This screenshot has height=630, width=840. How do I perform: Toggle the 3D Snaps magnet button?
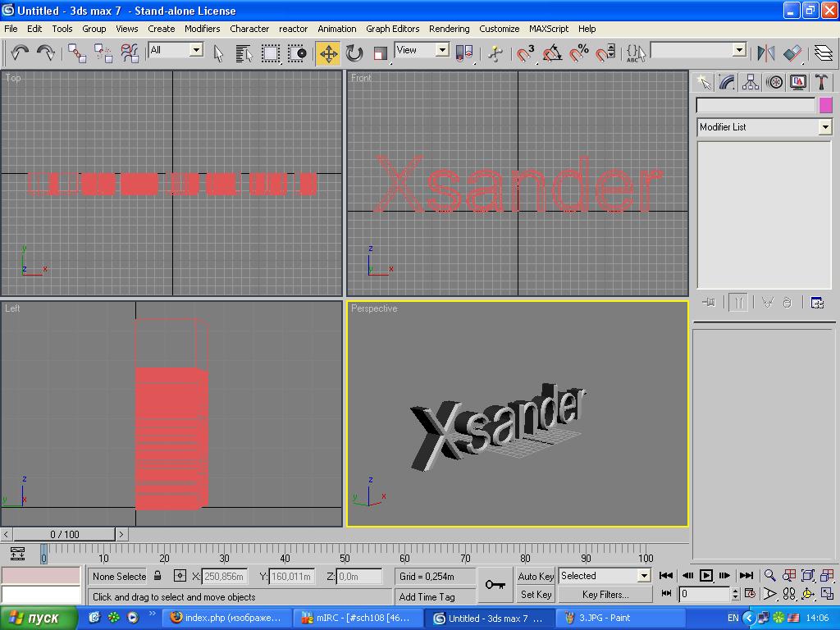point(526,53)
